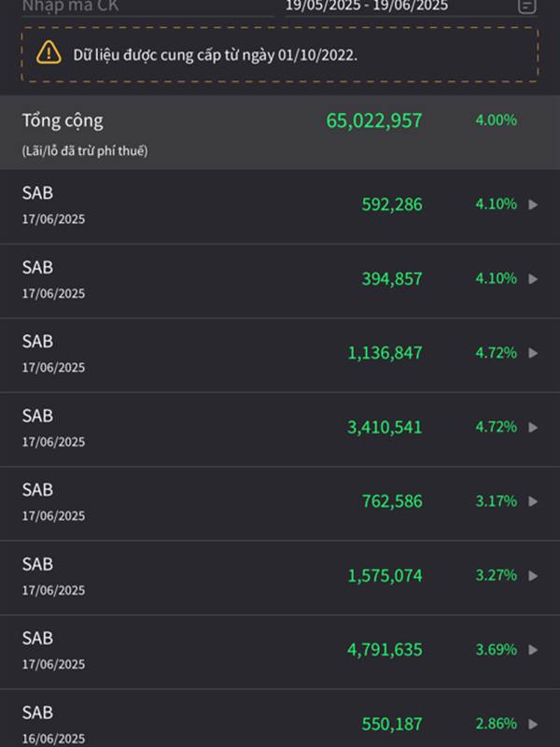Expand the SAB row with 394,857

tap(533, 278)
